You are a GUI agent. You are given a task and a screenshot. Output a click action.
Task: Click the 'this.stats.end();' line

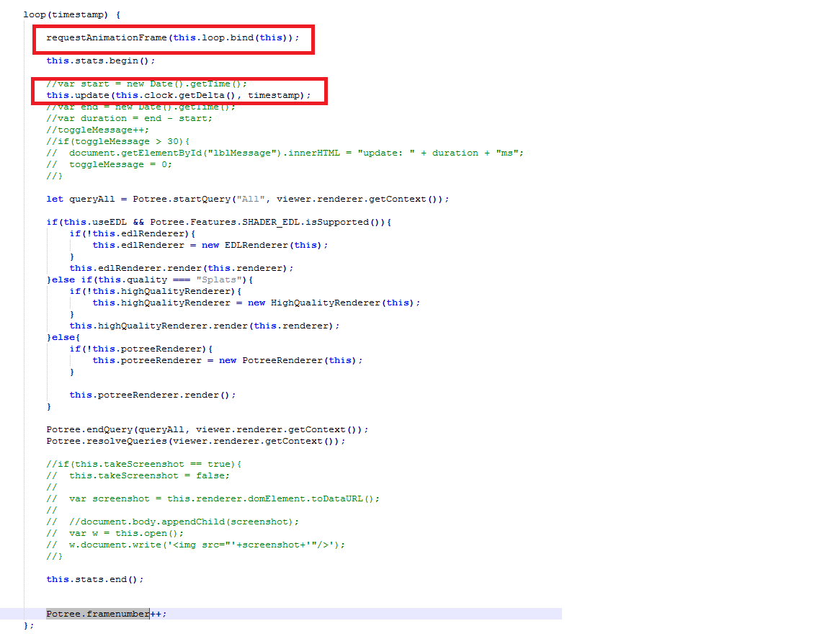pyautogui.click(x=95, y=579)
